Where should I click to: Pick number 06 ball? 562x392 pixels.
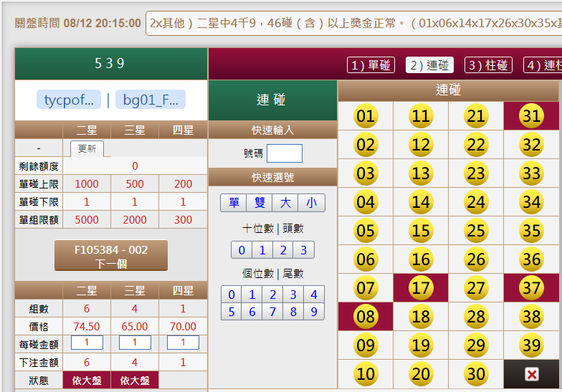[x=366, y=259]
